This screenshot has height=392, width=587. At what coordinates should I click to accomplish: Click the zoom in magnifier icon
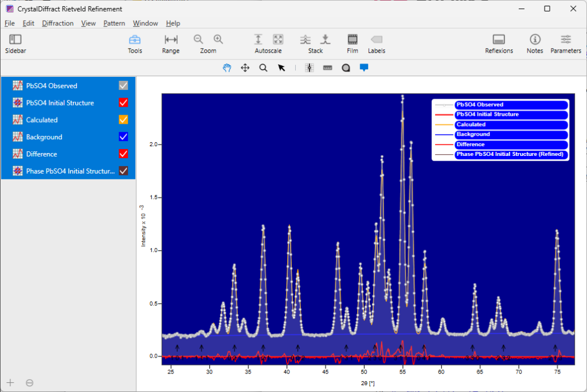218,39
